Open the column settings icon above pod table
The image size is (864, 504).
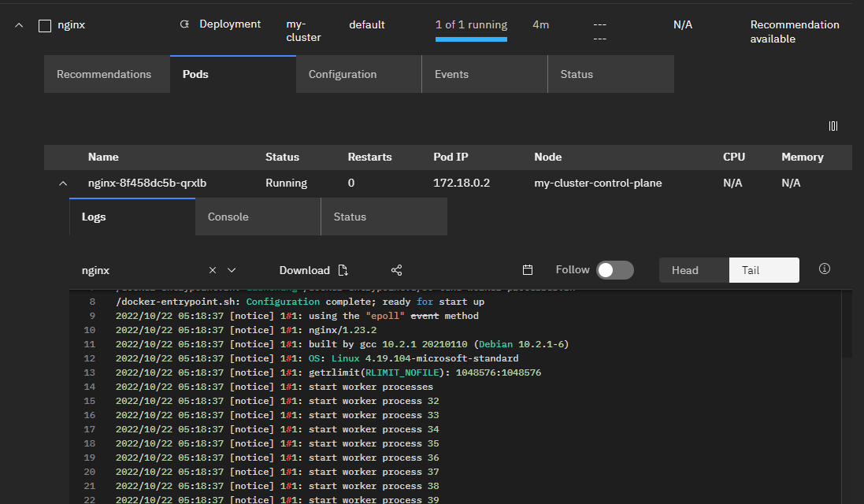click(x=833, y=126)
